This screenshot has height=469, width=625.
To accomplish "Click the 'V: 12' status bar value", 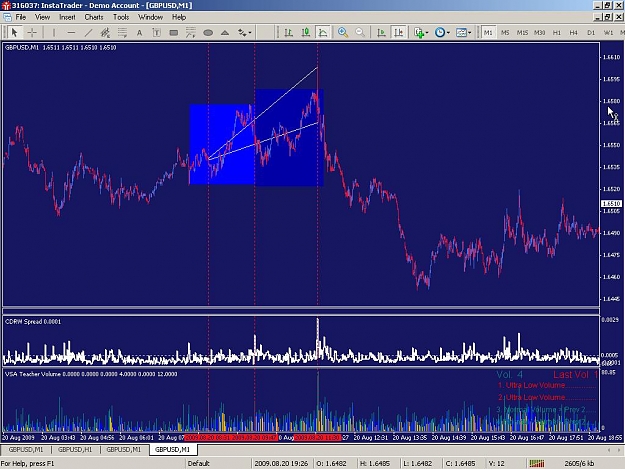I will 497,463.
